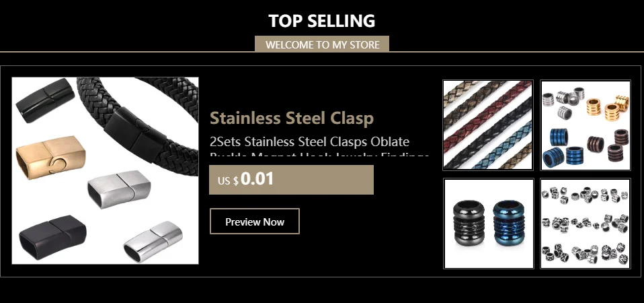Click the brushed silver clasp in main image
Screen dimensions: 644x303
[x=119, y=189]
